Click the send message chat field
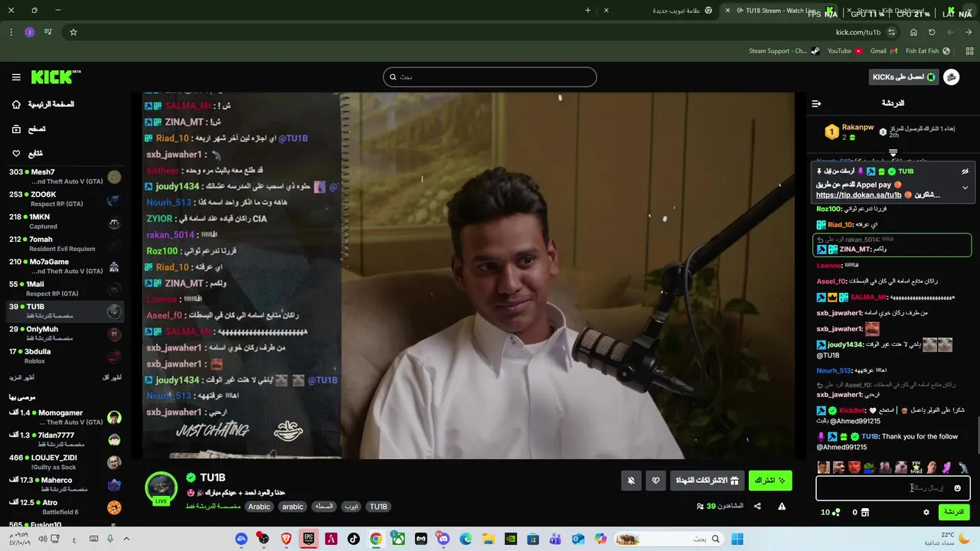 893,487
